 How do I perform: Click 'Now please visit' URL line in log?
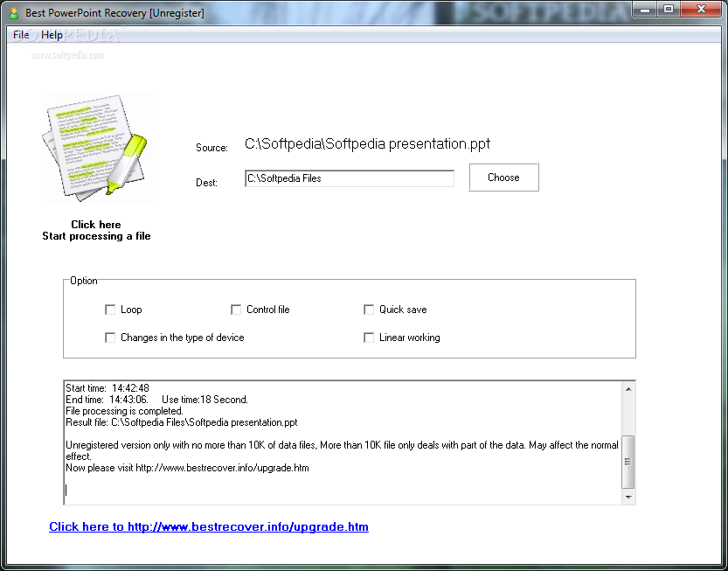point(187,468)
